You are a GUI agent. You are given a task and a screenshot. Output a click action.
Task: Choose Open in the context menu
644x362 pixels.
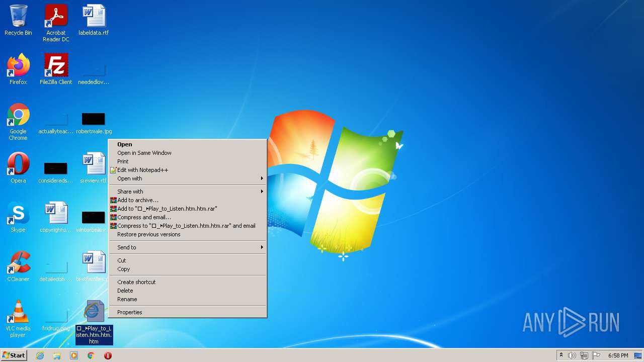pos(188,144)
